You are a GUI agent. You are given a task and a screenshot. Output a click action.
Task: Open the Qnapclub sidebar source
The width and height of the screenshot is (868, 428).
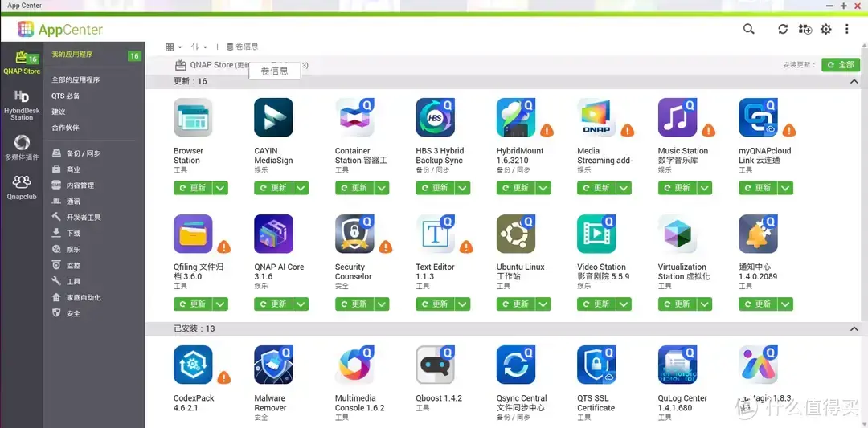[22, 187]
